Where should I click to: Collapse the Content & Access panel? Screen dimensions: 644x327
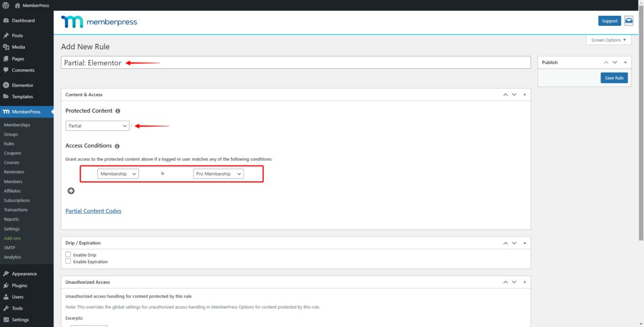click(524, 95)
